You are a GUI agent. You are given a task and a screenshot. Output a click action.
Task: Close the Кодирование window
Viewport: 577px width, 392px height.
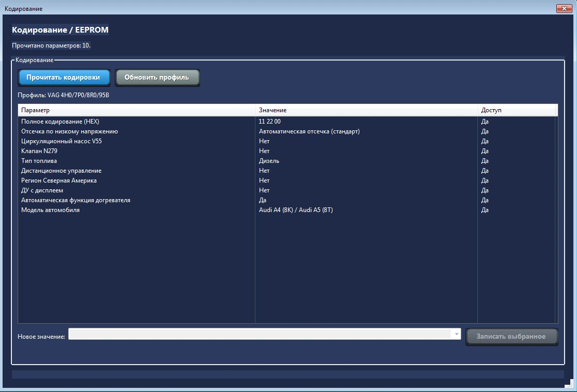[564, 8]
